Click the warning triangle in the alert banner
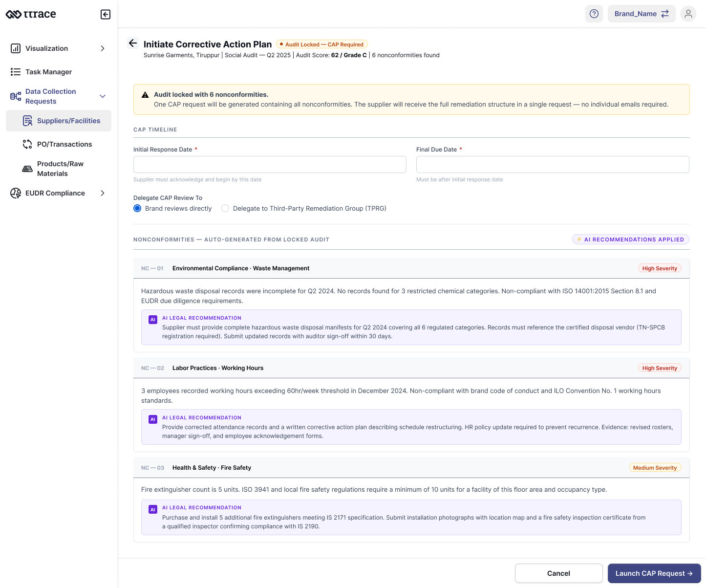Screen dimensions: 706x588 (145, 95)
